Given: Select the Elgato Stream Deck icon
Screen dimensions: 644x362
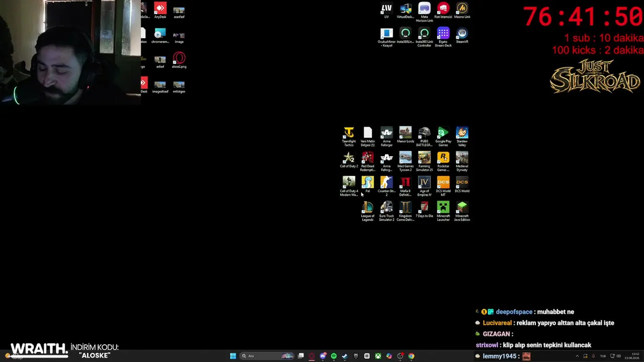Looking at the screenshot, I should pos(443,38).
